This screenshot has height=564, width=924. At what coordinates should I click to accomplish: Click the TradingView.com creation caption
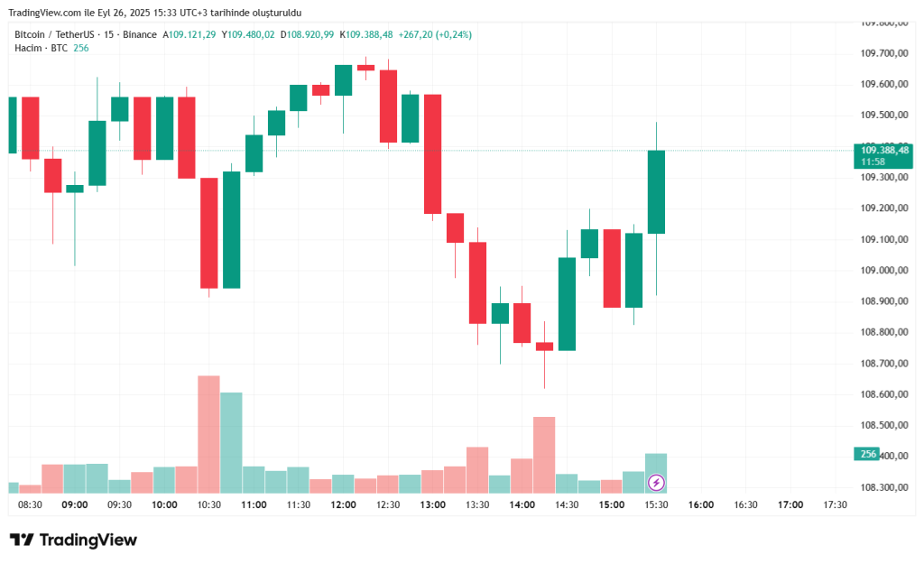[x=154, y=13]
